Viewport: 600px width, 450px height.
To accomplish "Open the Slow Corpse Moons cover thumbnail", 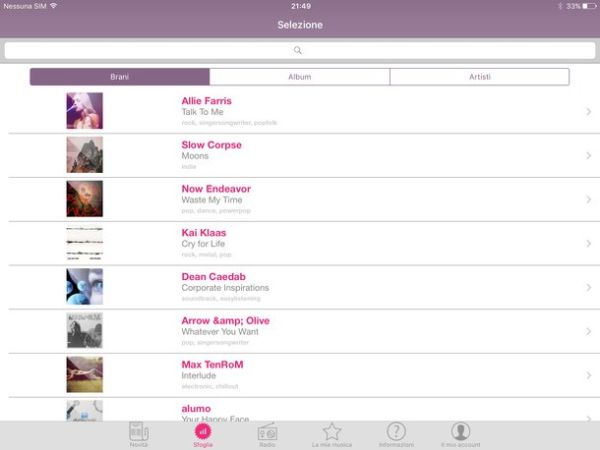I will 85,155.
